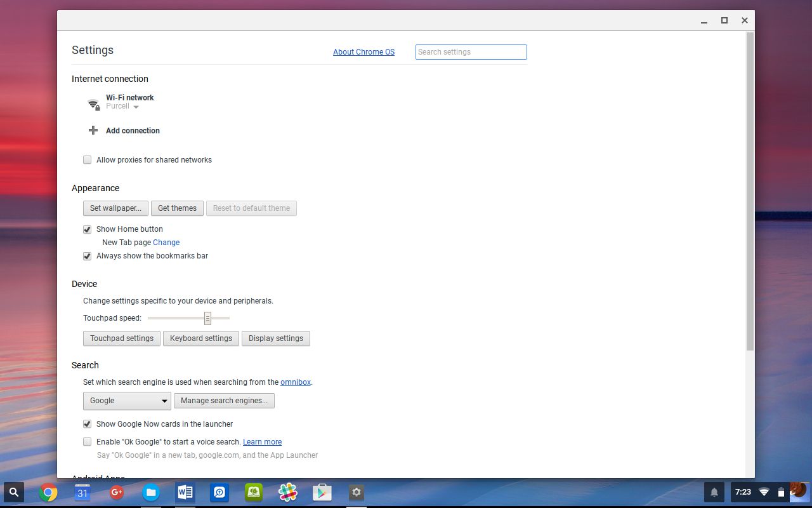Open Microsoft Word from the shelf
The height and width of the screenshot is (508, 812).
pyautogui.click(x=185, y=492)
